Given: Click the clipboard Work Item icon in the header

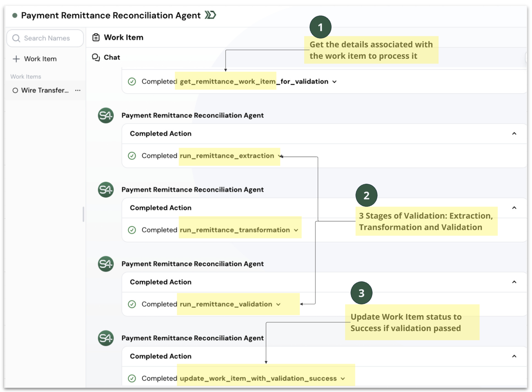Looking at the screenshot, I should click(96, 37).
